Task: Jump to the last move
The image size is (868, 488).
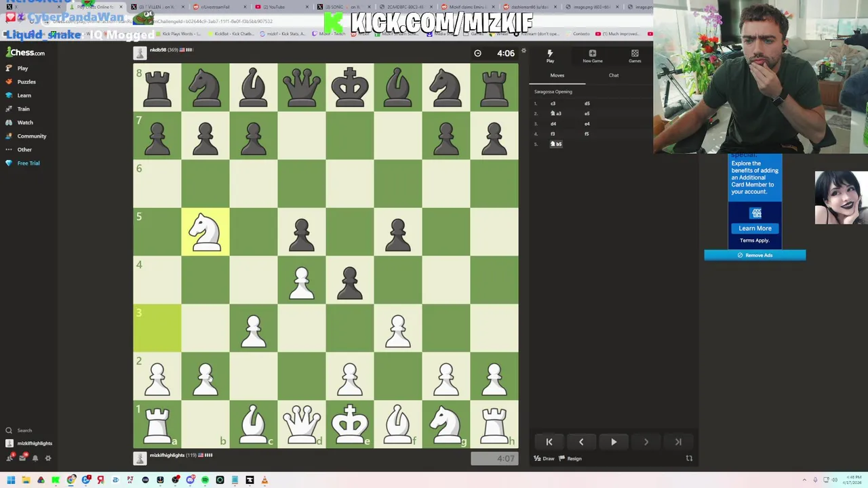Action: (678, 442)
